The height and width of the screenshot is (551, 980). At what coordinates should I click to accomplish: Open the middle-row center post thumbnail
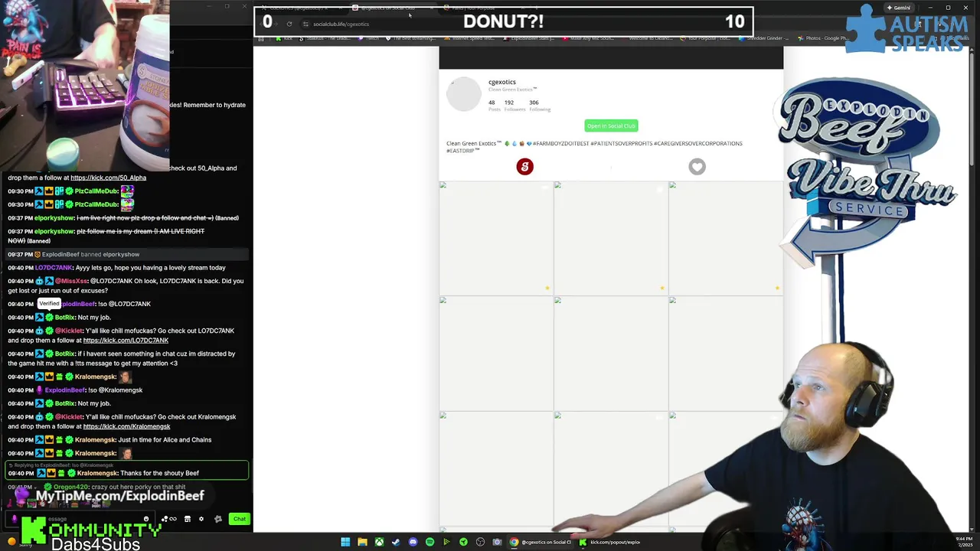tap(611, 353)
